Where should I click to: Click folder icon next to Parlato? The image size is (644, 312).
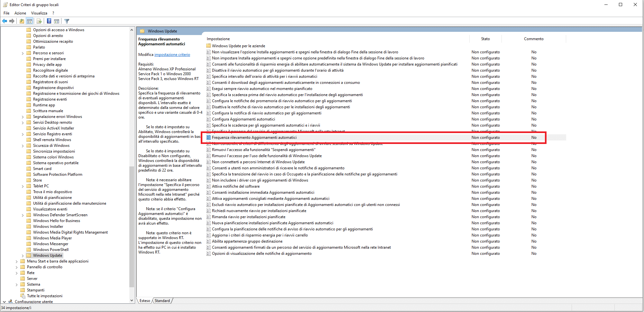tap(29, 47)
